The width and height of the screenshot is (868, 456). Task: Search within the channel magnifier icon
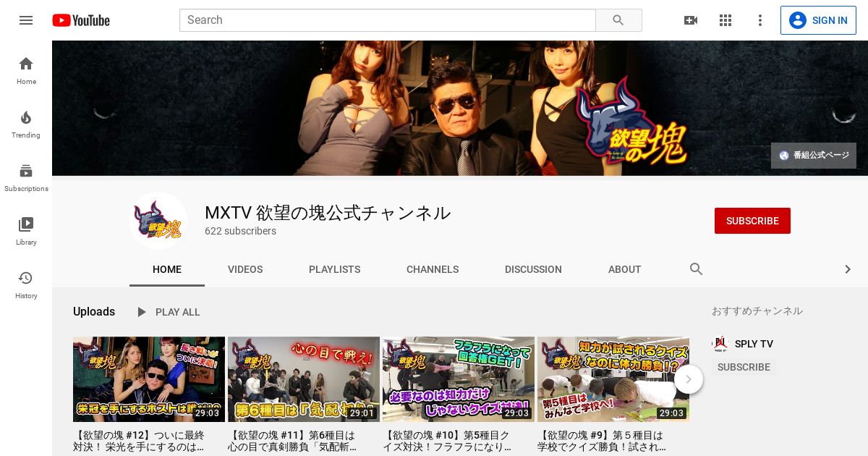point(697,269)
